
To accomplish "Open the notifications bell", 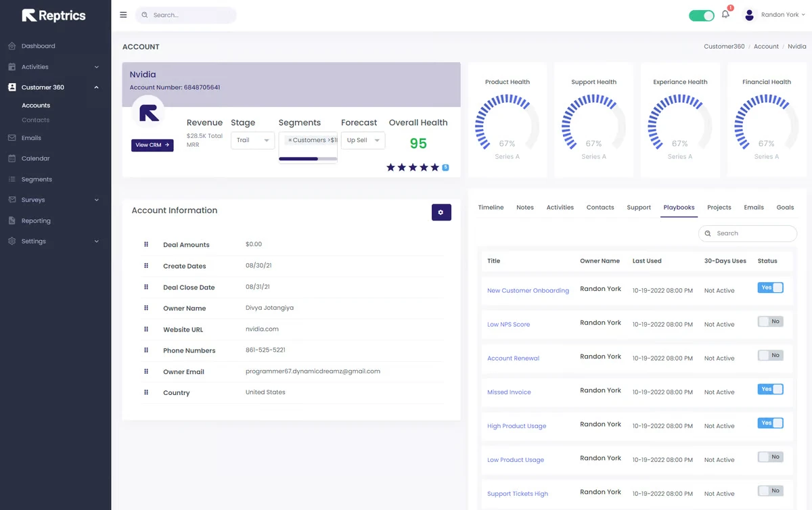I will [x=725, y=15].
